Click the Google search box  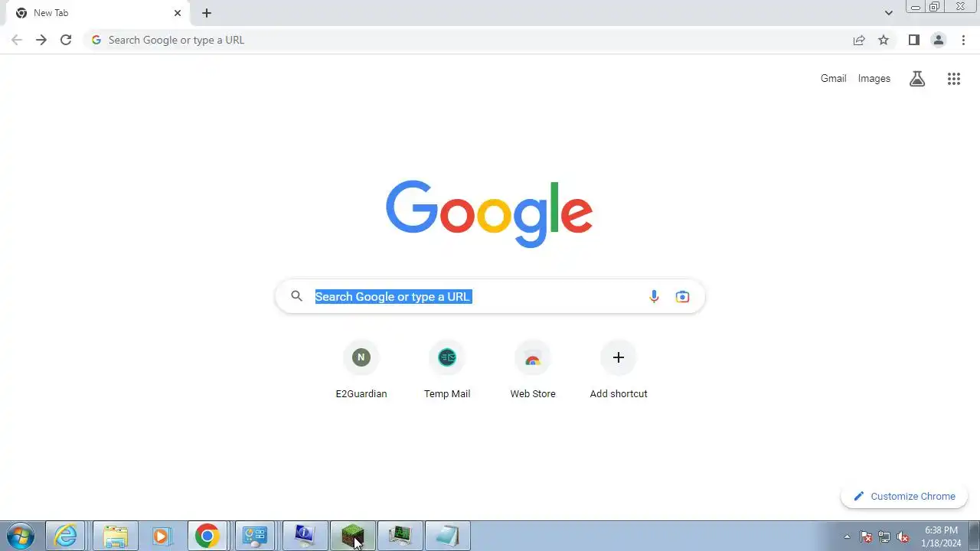(x=490, y=296)
